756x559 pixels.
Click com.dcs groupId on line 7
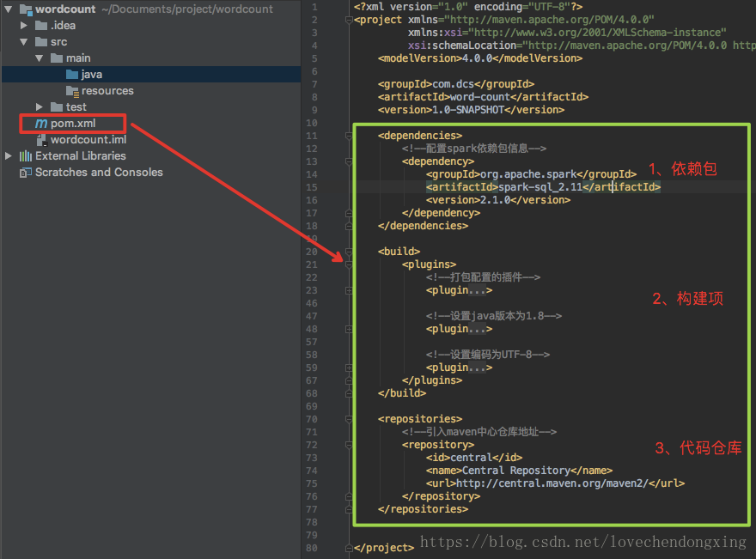(x=453, y=84)
